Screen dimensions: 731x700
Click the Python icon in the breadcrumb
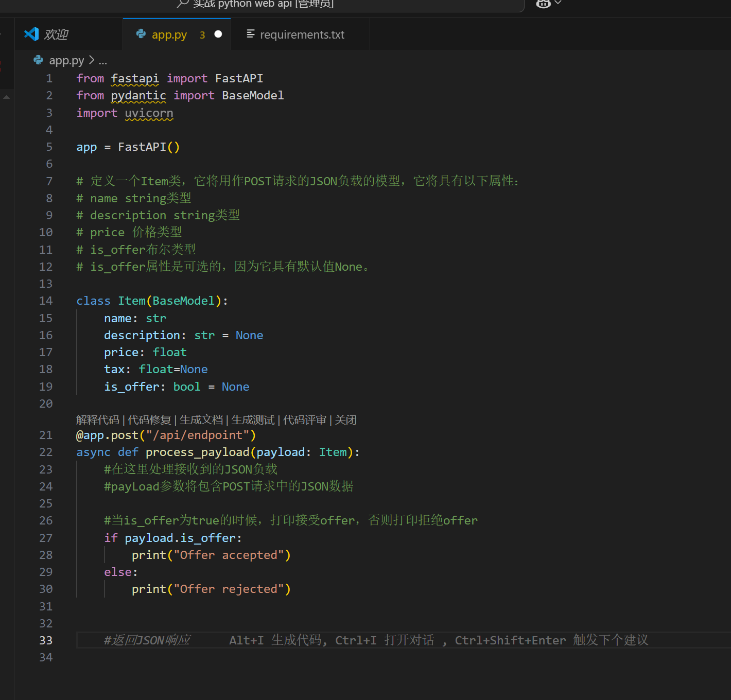click(38, 60)
